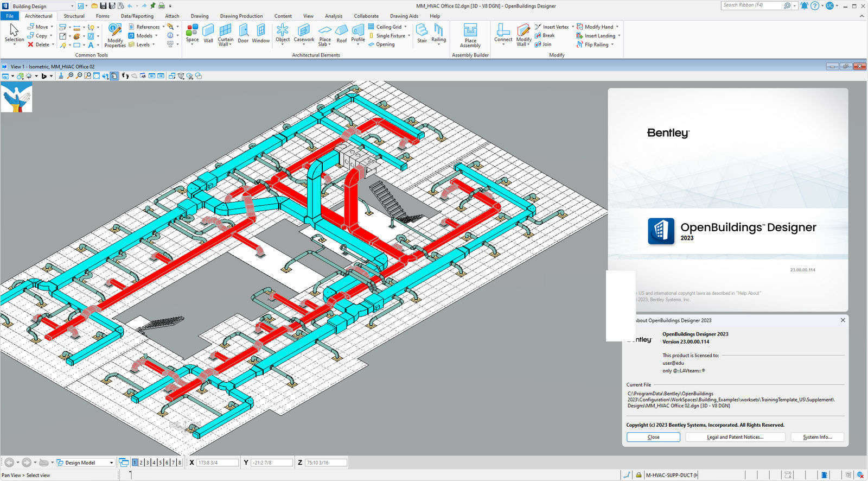
Task: Toggle view 7 button on
Action: coord(174,463)
